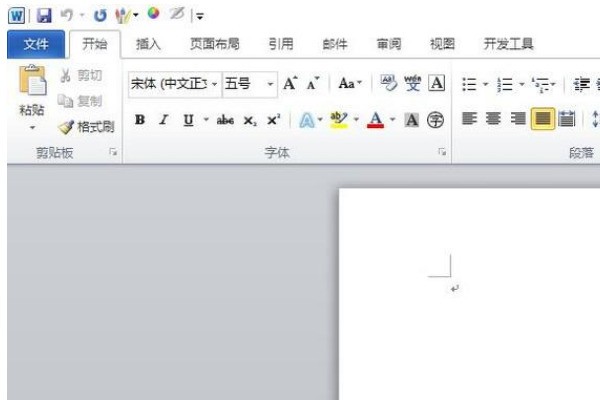600x400 pixels.
Task: Click the Superscript x² icon
Action: coord(273,120)
